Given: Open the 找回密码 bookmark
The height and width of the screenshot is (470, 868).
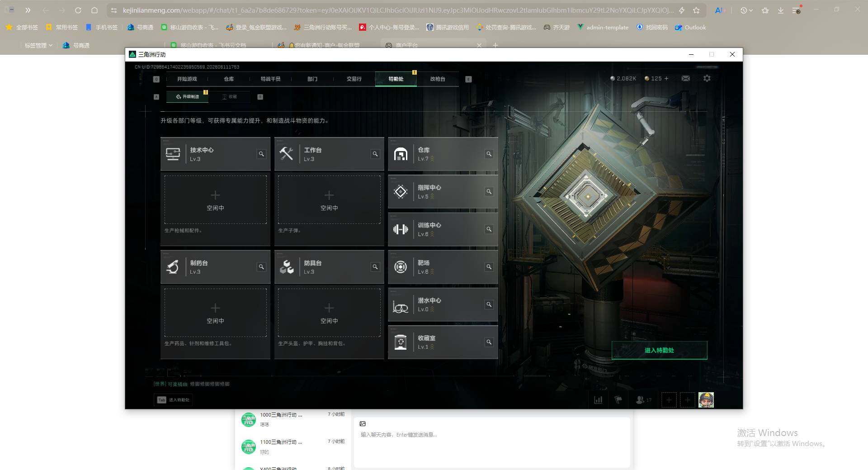Looking at the screenshot, I should tap(652, 27).
